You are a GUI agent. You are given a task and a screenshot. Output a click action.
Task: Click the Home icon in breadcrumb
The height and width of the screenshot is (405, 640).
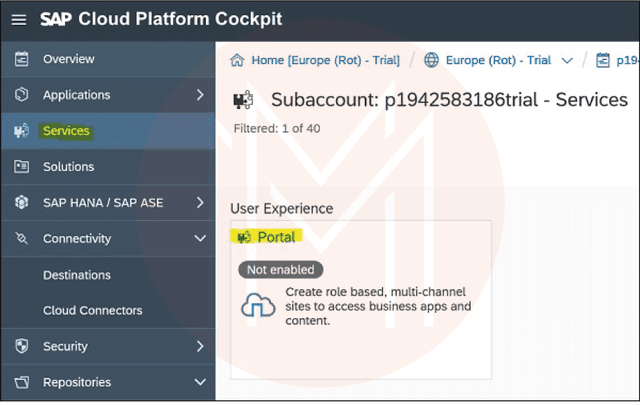point(238,60)
